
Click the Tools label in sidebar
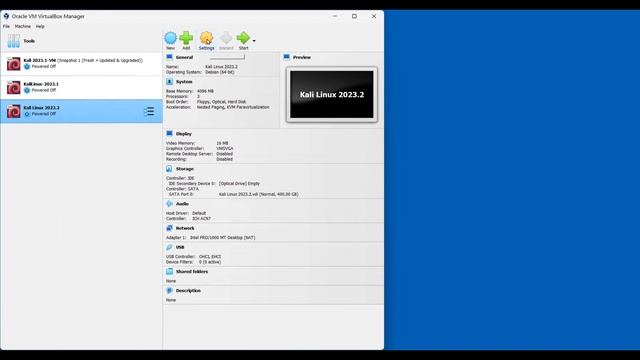29,41
